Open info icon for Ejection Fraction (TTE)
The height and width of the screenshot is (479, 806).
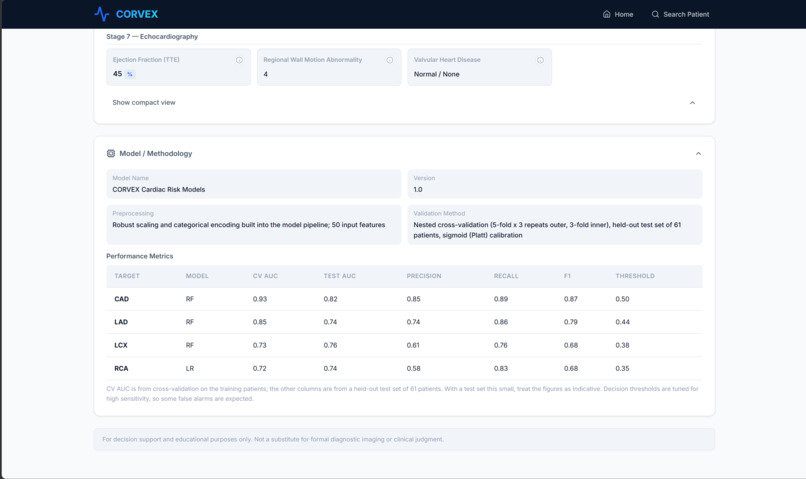pyautogui.click(x=239, y=60)
